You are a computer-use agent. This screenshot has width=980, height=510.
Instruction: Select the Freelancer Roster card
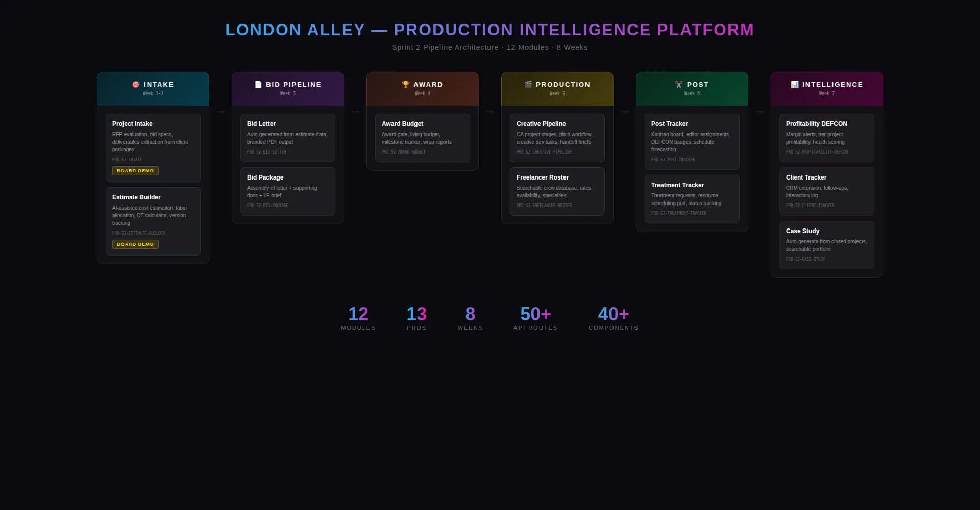[x=557, y=191]
